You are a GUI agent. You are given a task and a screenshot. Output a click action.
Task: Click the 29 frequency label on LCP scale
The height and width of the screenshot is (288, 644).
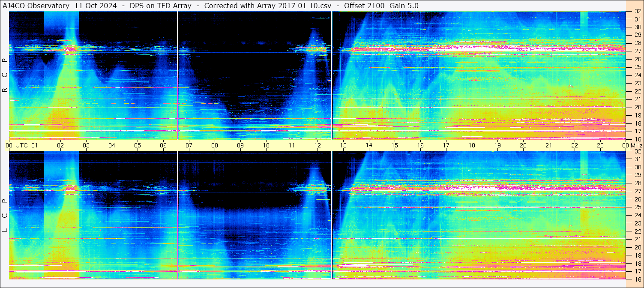638,175
